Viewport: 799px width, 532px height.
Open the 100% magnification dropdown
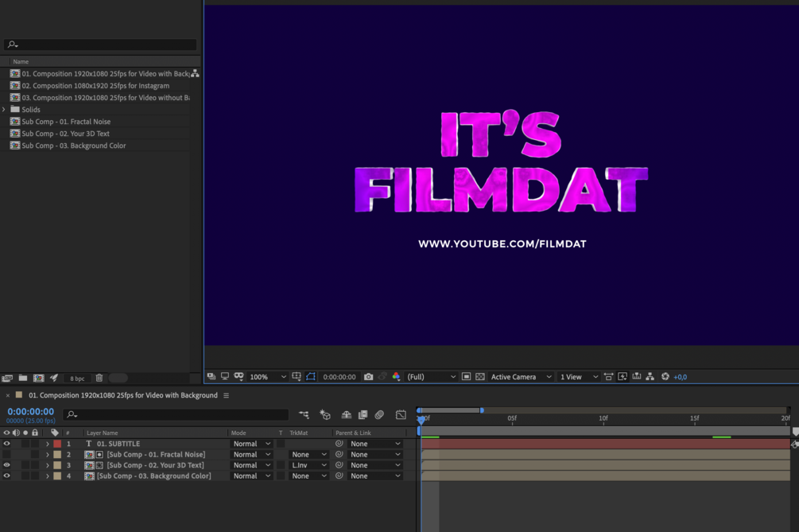coord(268,377)
